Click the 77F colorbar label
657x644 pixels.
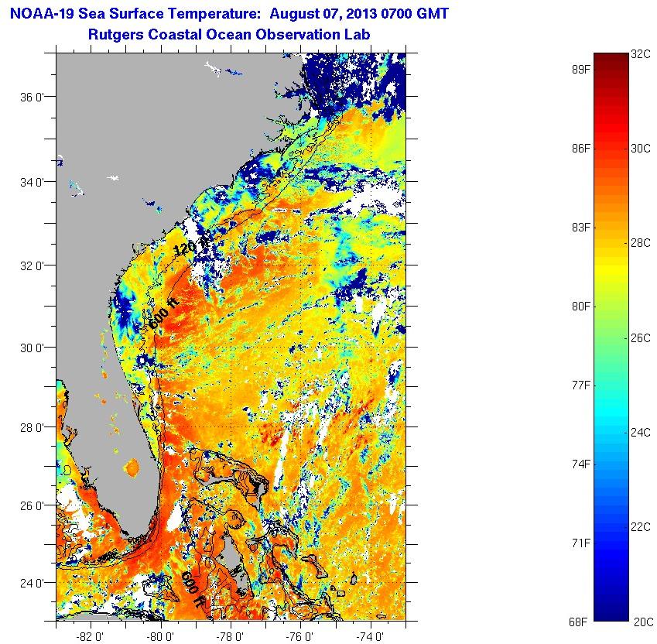[580, 385]
